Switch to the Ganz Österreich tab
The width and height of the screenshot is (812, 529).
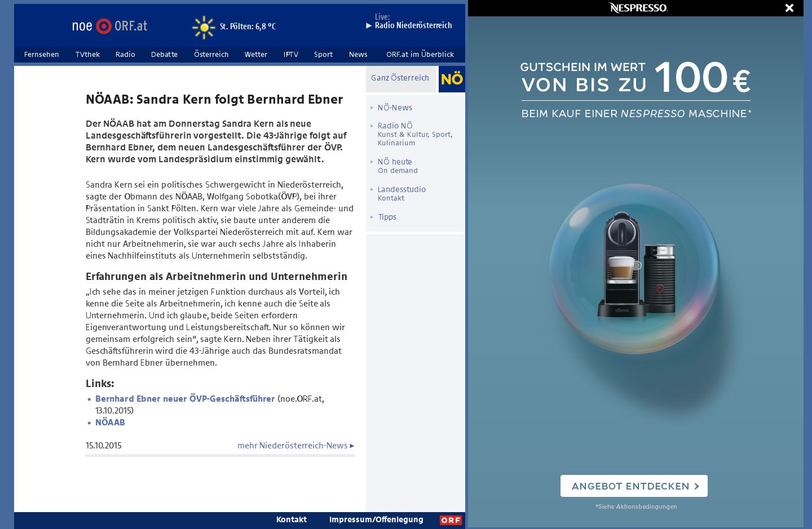[400, 78]
